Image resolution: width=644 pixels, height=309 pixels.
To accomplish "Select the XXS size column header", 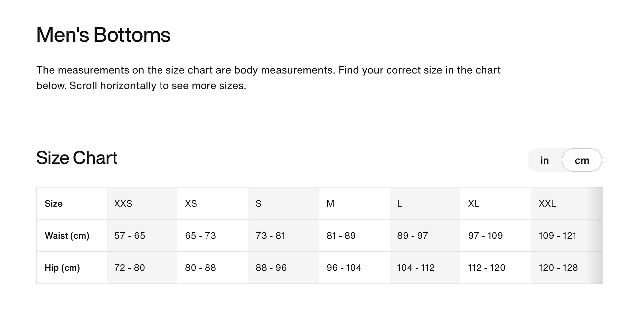I will [x=123, y=204].
